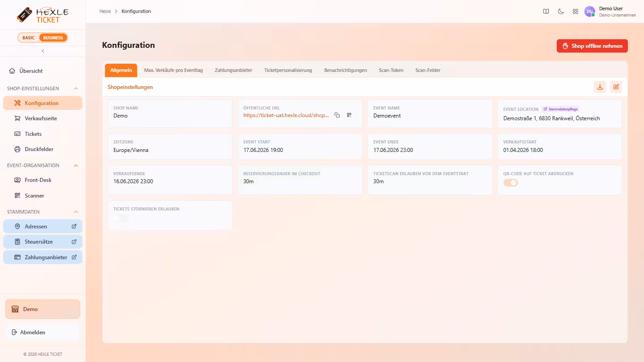This screenshot has height=362, width=644.
Task: Click the Demostraße 1 event location
Action: click(x=552, y=118)
